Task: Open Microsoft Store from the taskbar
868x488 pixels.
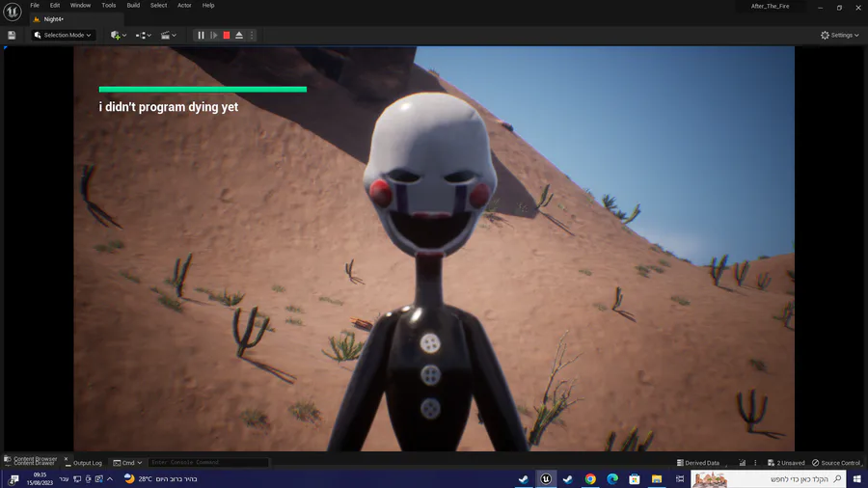Action: (635, 479)
